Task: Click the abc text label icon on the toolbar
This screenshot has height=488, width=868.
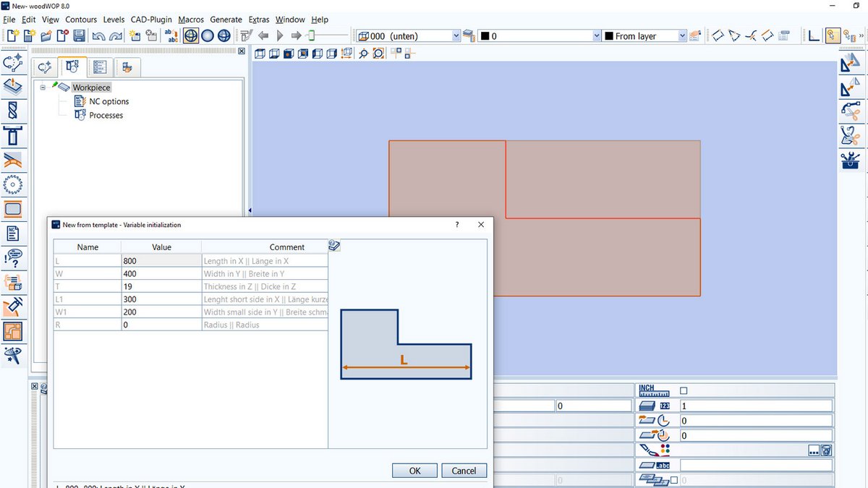Action: click(170, 35)
